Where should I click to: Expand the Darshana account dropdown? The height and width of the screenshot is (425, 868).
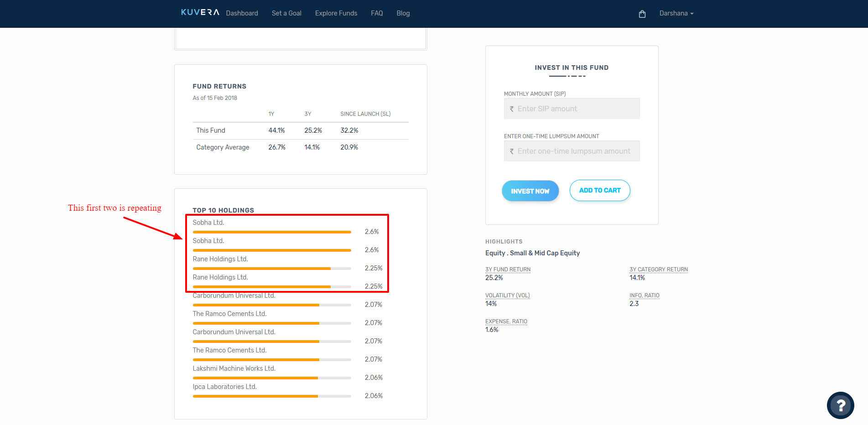676,13
